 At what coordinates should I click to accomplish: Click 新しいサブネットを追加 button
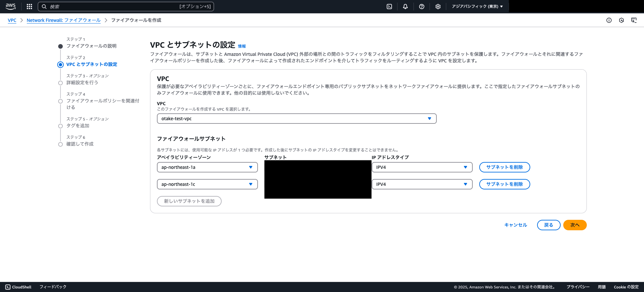click(189, 201)
